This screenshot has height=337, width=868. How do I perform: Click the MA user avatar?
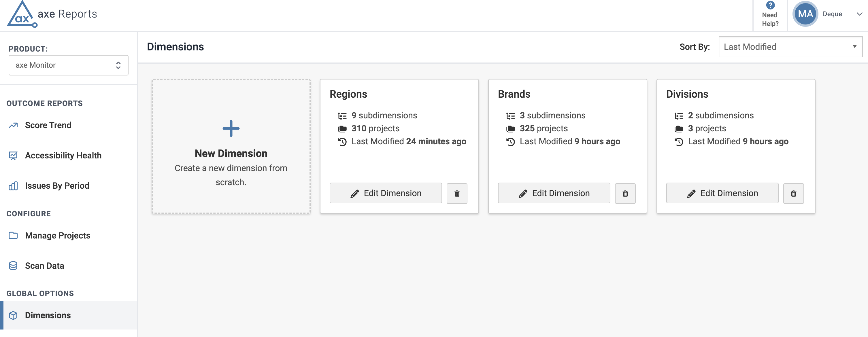(805, 14)
